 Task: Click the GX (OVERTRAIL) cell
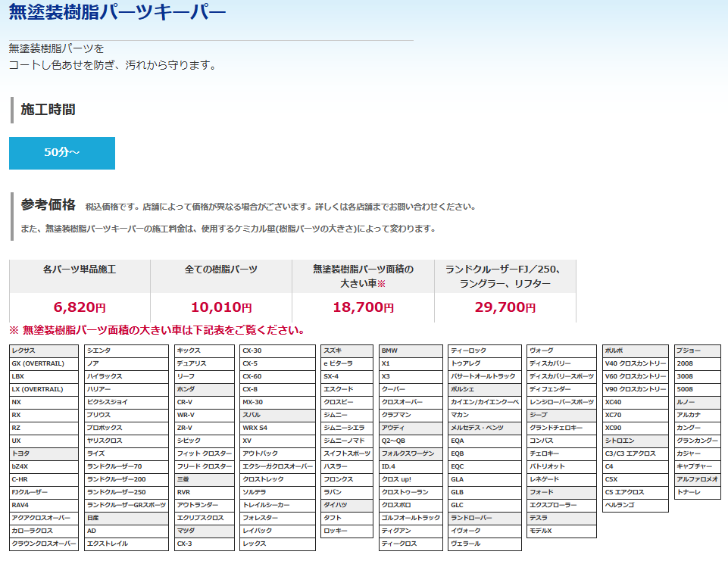(44, 363)
